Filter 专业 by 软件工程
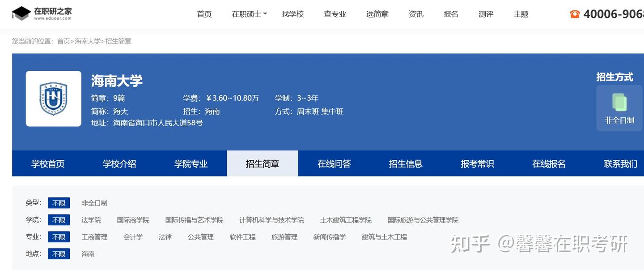644x270 pixels. pos(243,237)
